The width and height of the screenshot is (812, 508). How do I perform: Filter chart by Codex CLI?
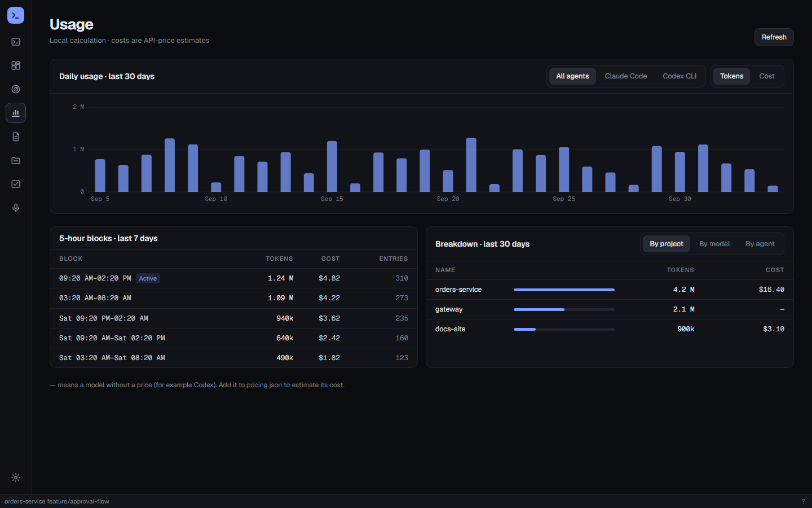(679, 76)
